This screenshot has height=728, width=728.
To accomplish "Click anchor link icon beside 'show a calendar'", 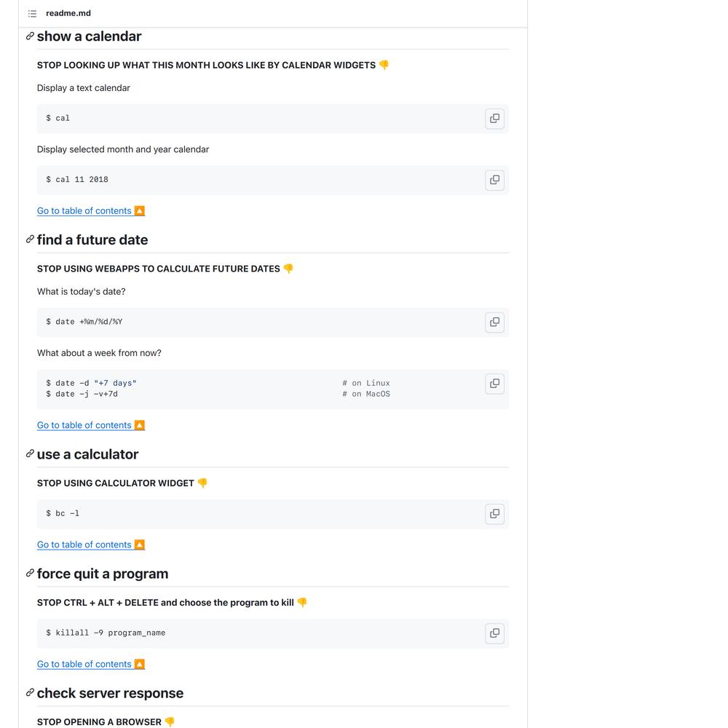I will (30, 36).
